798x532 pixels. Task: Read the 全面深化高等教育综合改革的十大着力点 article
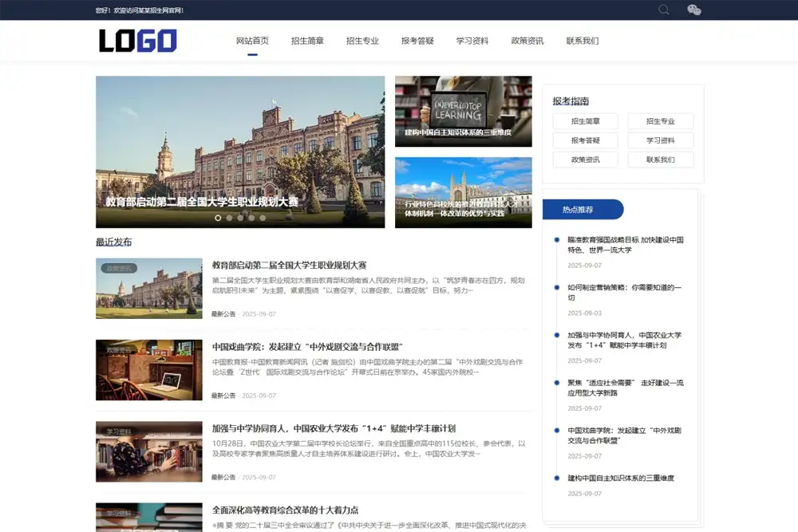click(285, 510)
